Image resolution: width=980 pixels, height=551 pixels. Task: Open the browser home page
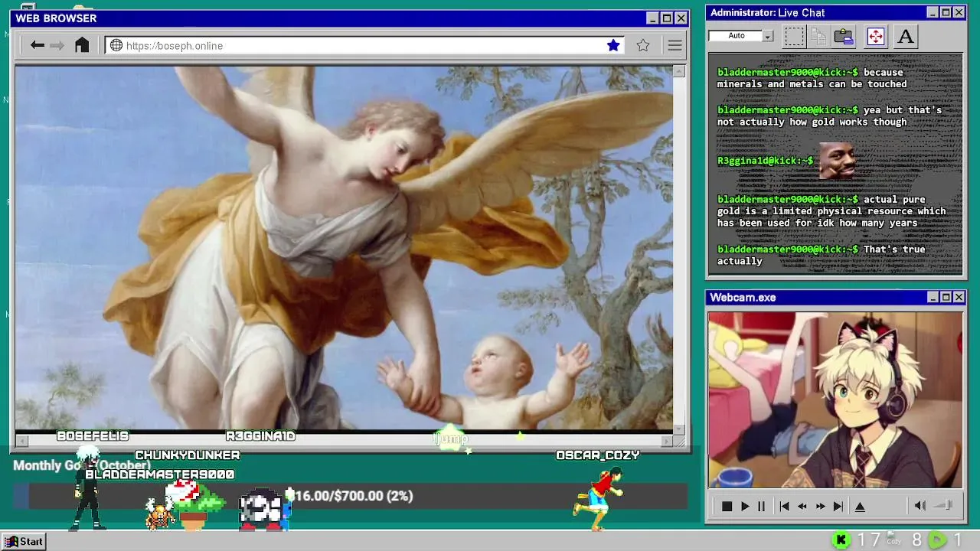point(82,45)
